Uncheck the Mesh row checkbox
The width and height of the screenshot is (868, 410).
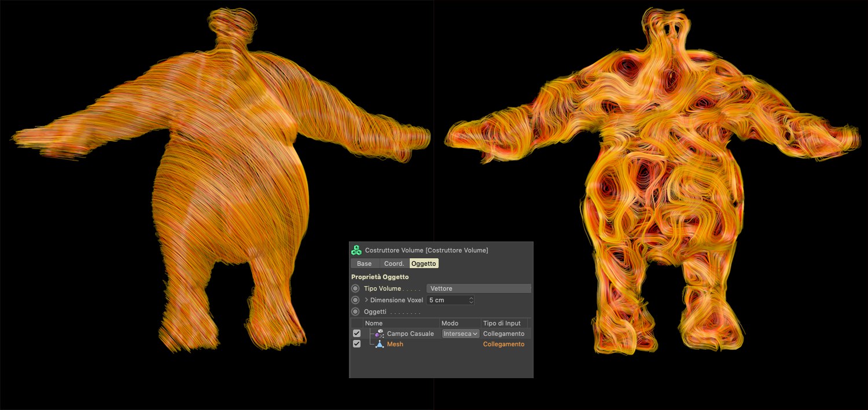coord(356,344)
